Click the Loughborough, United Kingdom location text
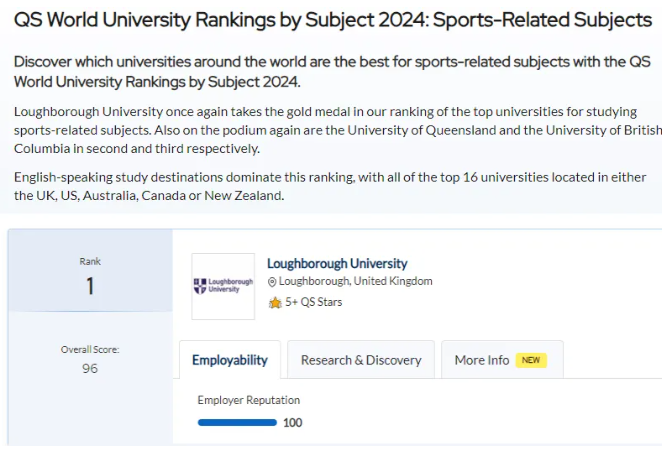Image resolution: width=662 pixels, height=449 pixels. click(x=355, y=282)
